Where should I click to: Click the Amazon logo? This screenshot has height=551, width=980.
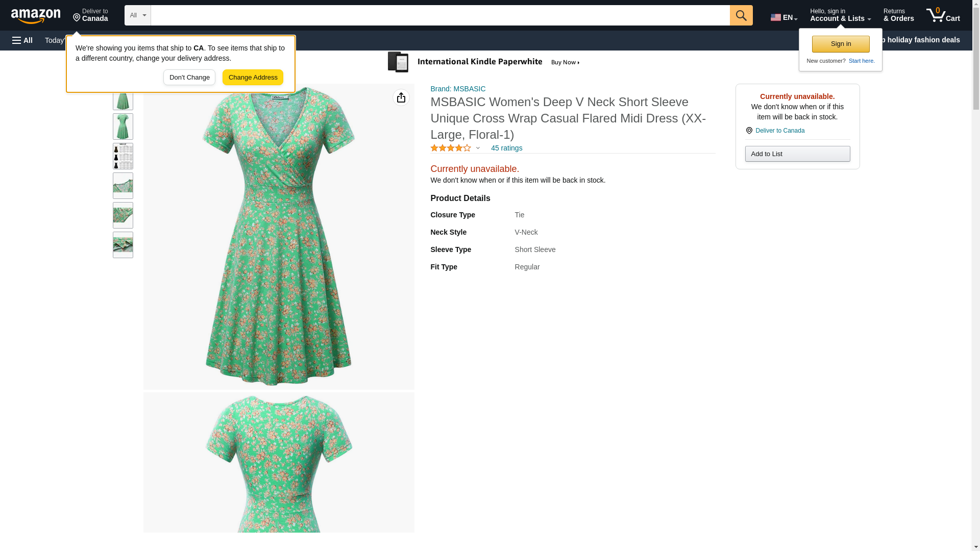[36, 16]
